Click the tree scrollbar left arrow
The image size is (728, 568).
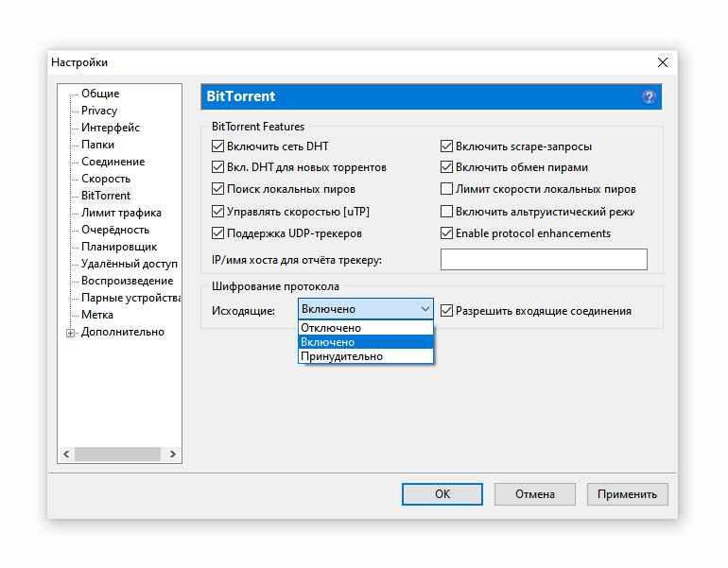coord(66,454)
